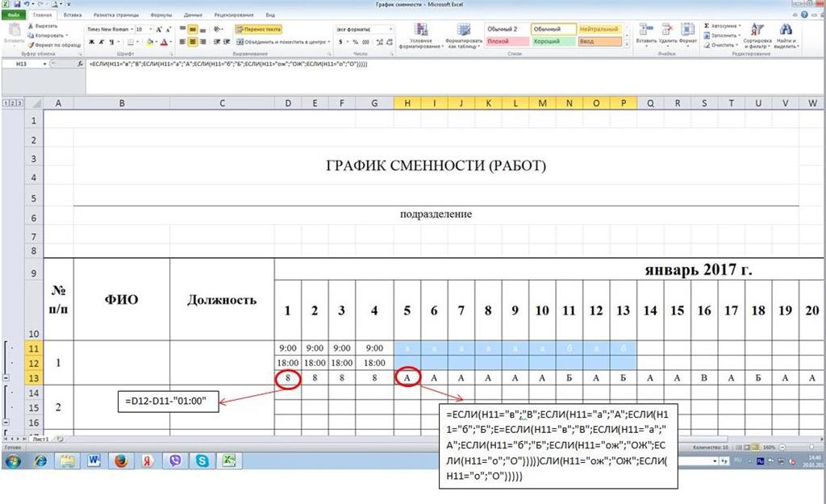Open number format (все форматы) dropdown
The width and height of the screenshot is (826, 504).
pyautogui.click(x=390, y=30)
